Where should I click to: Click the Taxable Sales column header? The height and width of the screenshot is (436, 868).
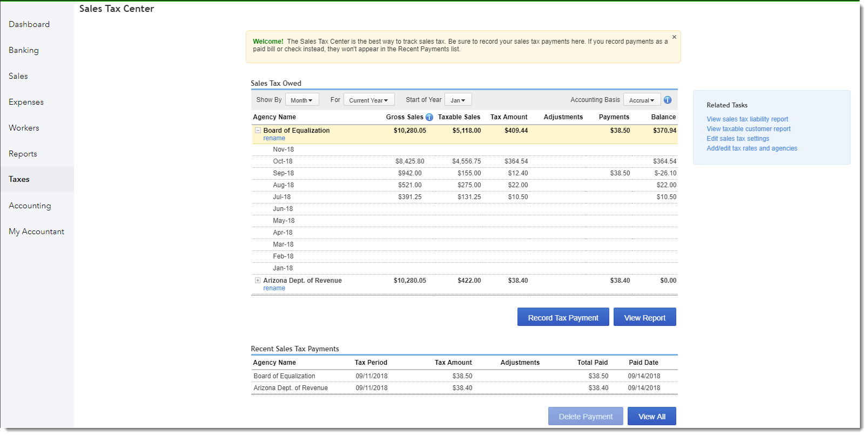(x=459, y=117)
